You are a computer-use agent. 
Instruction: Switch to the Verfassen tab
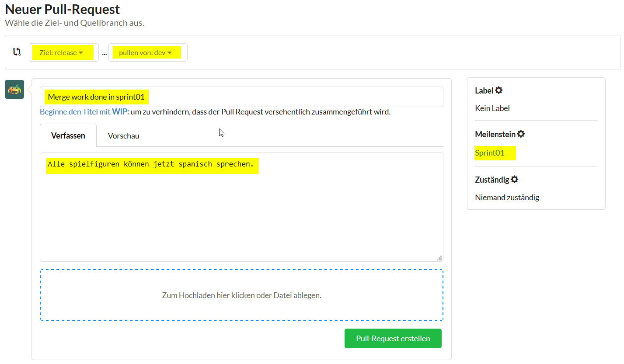coord(68,135)
